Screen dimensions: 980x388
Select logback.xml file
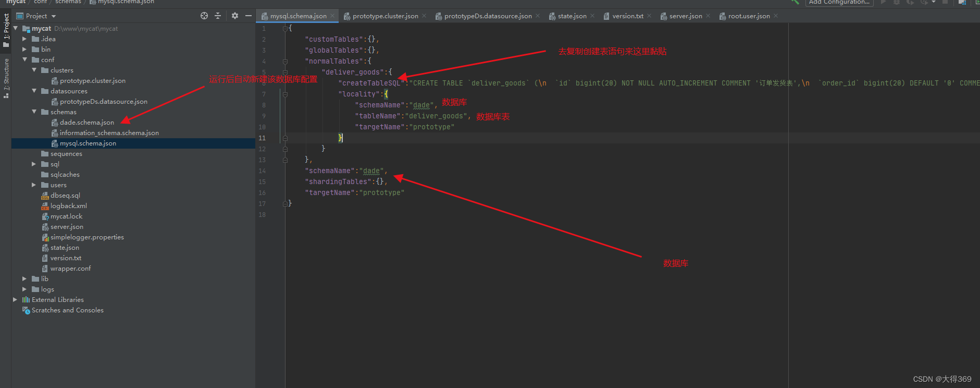(68, 206)
